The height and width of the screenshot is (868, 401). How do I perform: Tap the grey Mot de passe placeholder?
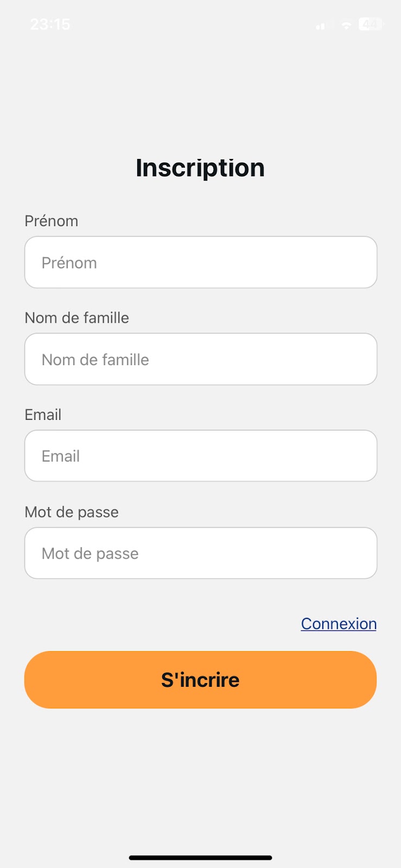point(90,553)
